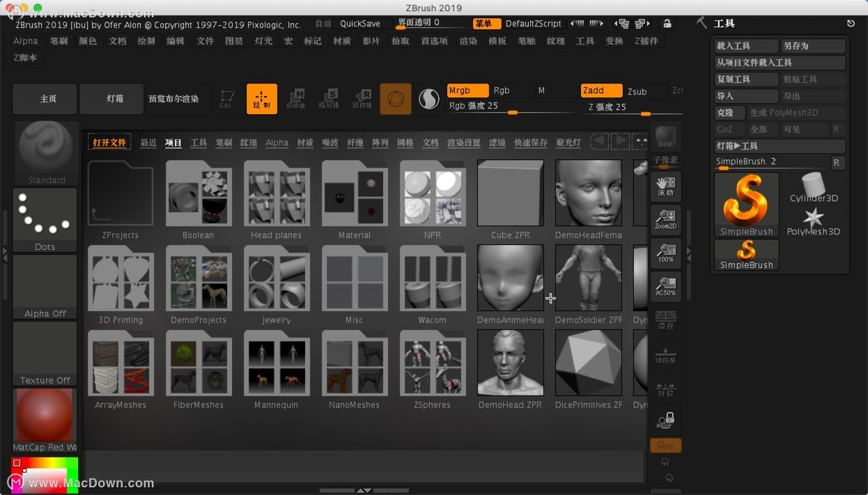
Task: Open the DemoSoldier project thumbnail
Action: (589, 285)
